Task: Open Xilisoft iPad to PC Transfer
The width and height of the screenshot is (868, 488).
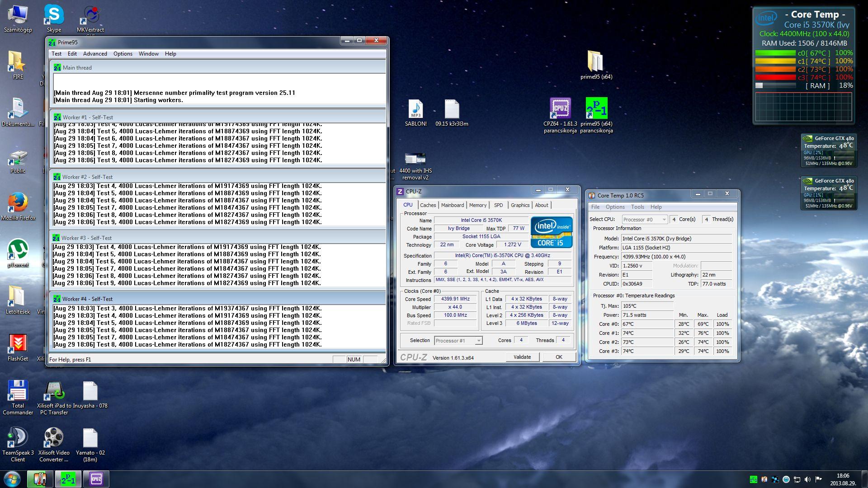Action: [x=54, y=398]
